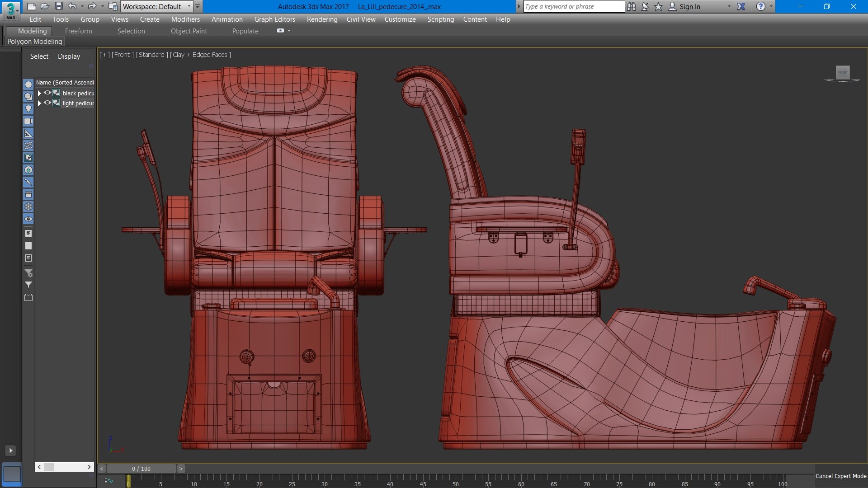This screenshot has height=488, width=868.
Task: Open the undo history dropdown arrow
Action: click(82, 6)
